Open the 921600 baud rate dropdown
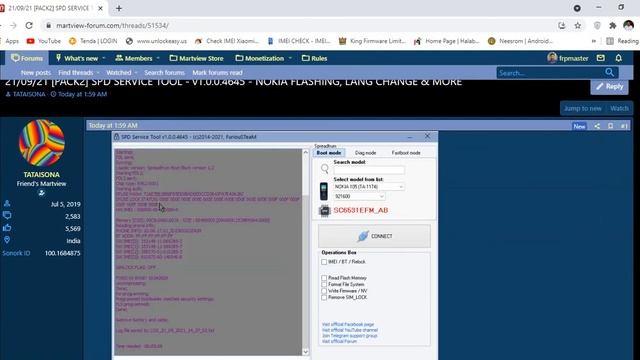640x360 pixels. [x=382, y=196]
